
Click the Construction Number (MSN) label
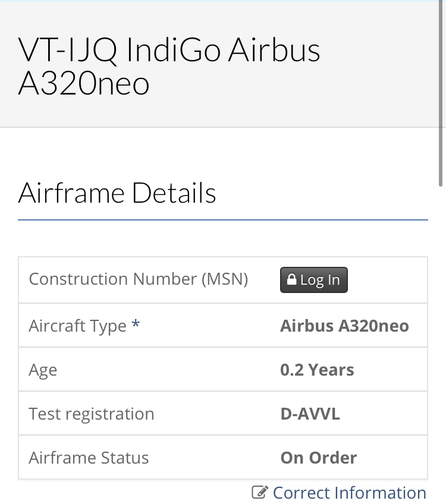pyautogui.click(x=138, y=279)
